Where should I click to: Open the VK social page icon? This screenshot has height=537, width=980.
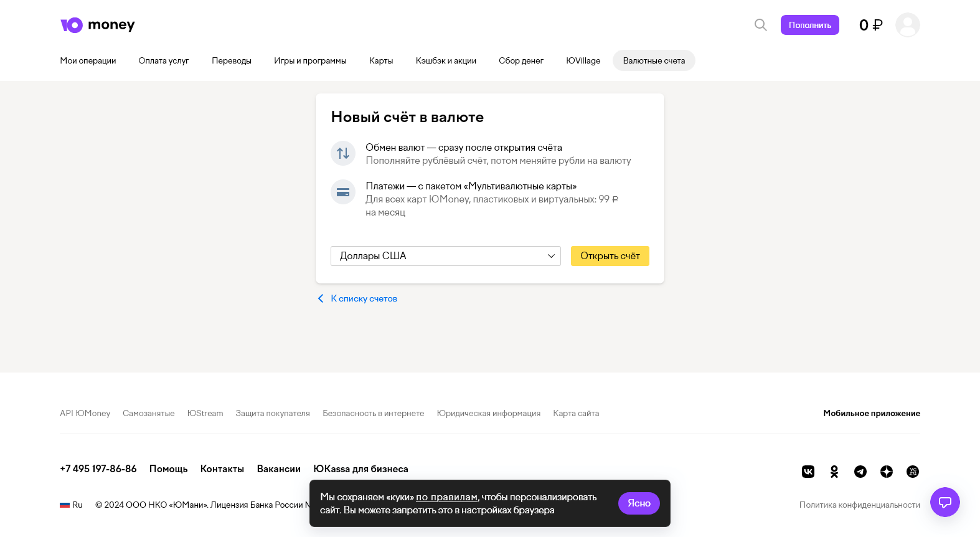808,472
